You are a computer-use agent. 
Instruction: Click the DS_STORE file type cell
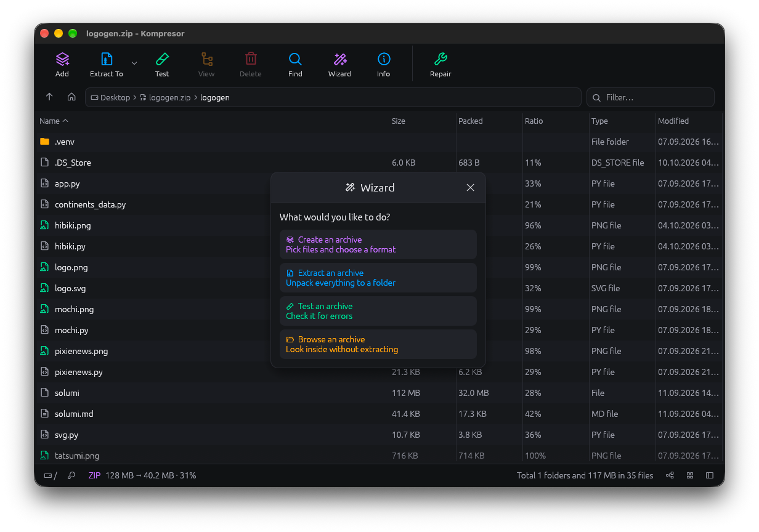point(617,163)
